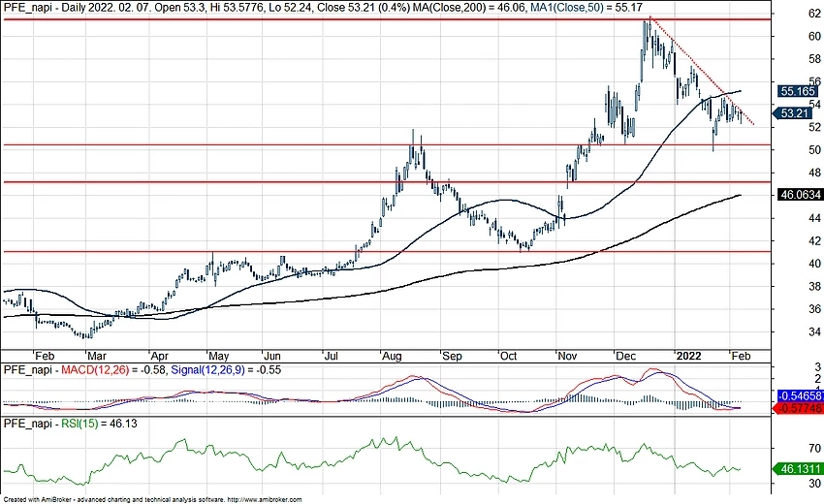Screen dimensions: 824x504
Task: Click the May label on the time axis
Action: pos(219,357)
